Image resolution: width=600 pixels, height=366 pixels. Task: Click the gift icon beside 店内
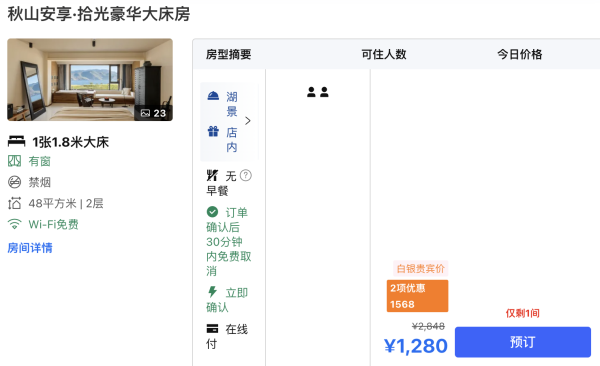coord(213,132)
